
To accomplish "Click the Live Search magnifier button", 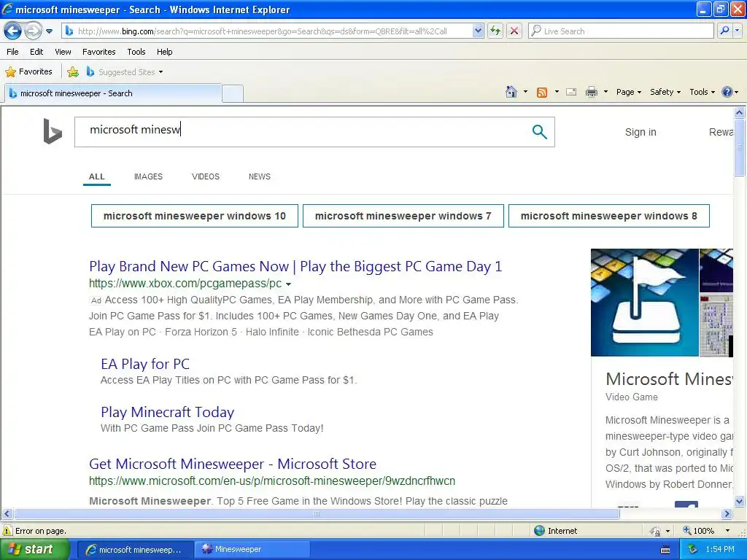I will tap(724, 31).
